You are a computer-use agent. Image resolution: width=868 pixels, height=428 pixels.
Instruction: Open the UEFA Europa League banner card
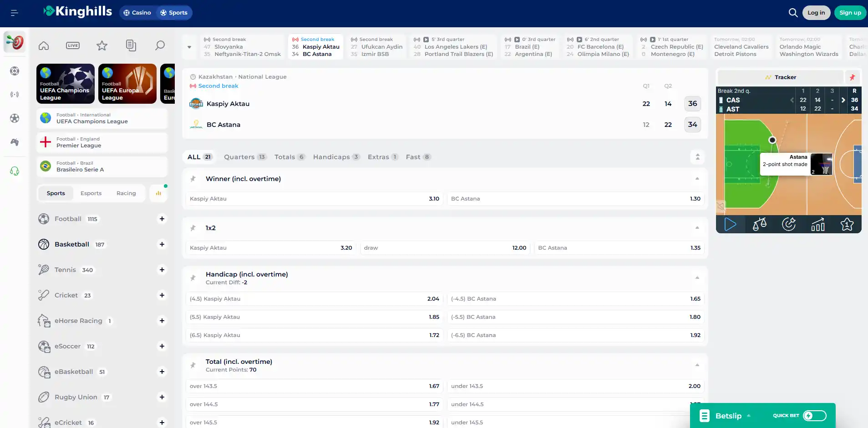127,84
